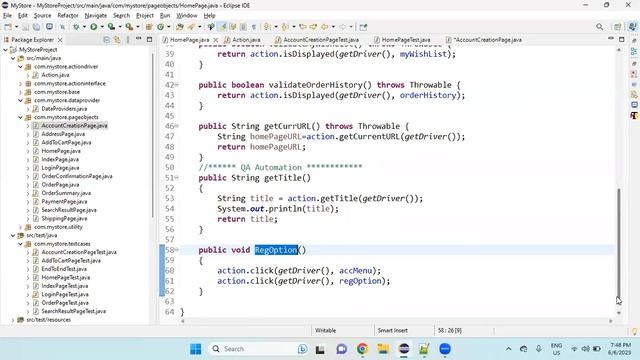This screenshot has height=360, width=640.
Task: Click the Smart Insert status entry
Action: click(x=393, y=331)
